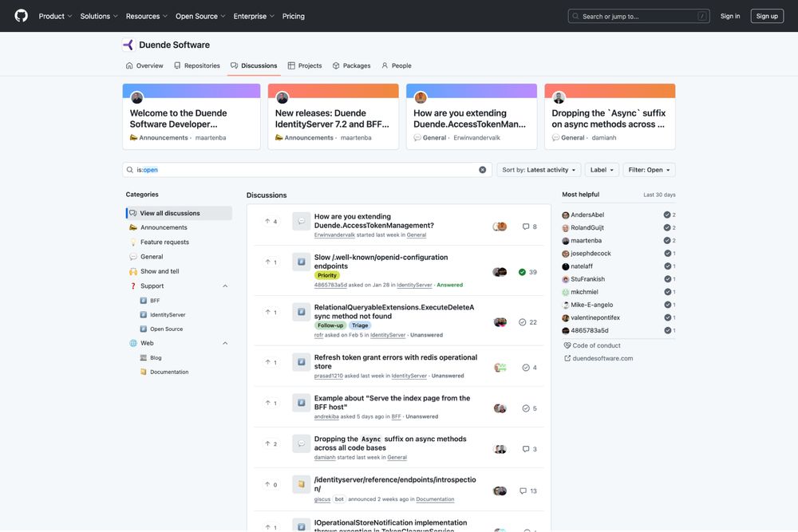Open the Code of conduct link
This screenshot has height=532, width=798.
click(x=592, y=345)
